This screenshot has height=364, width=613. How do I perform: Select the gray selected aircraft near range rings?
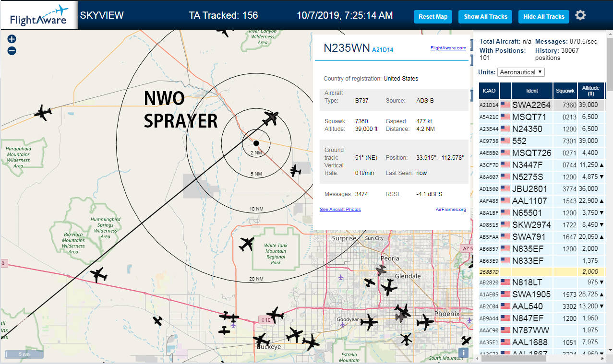point(271,117)
